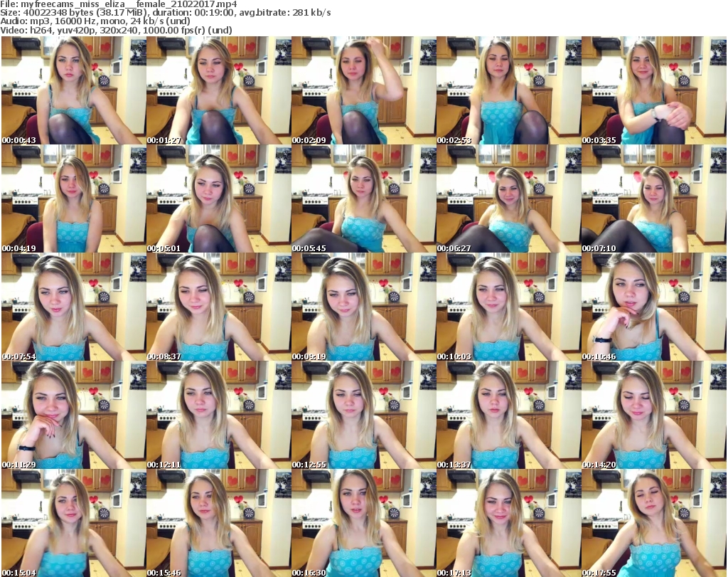Select the frame stamped 00:04:19
Image resolution: width=728 pixels, height=577 pixels.
(73, 198)
